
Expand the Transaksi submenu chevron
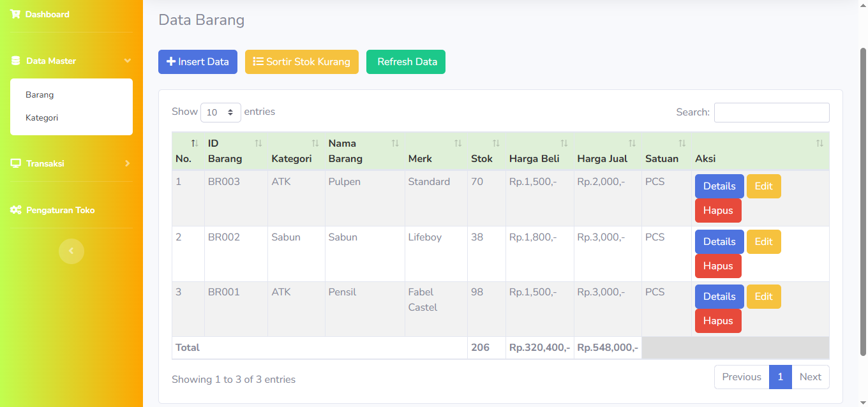click(x=127, y=163)
